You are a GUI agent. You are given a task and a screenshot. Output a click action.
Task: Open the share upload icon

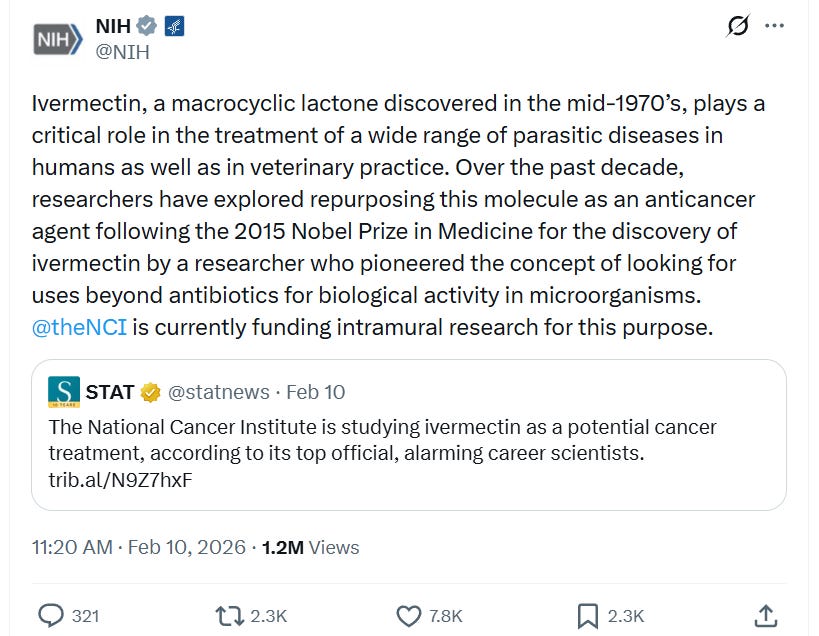pos(766,615)
